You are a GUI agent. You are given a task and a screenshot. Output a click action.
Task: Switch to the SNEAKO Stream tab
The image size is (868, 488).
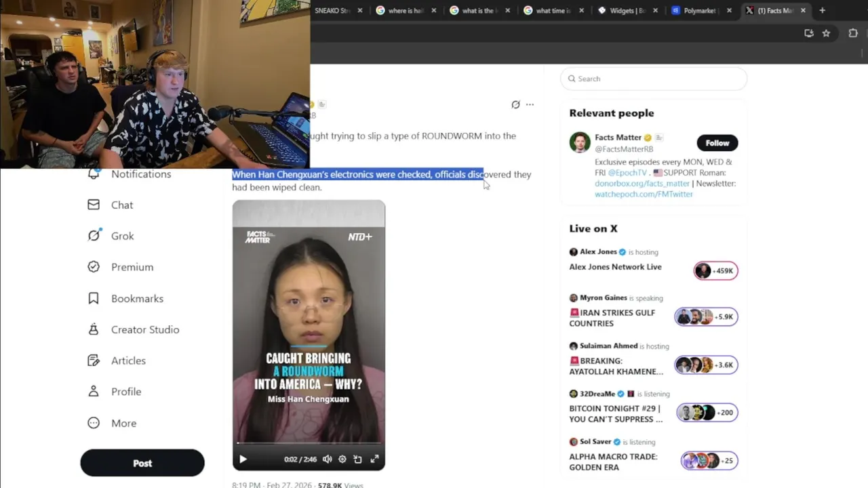point(332,10)
